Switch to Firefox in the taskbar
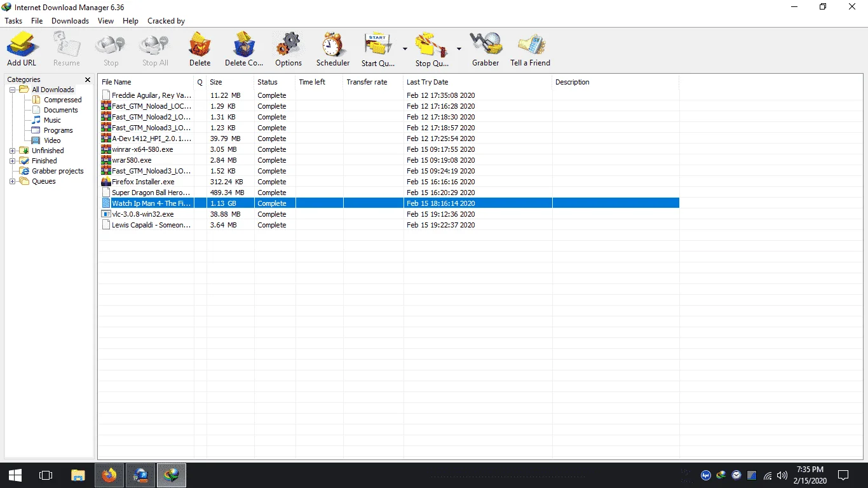This screenshot has height=488, width=868. 109,475
